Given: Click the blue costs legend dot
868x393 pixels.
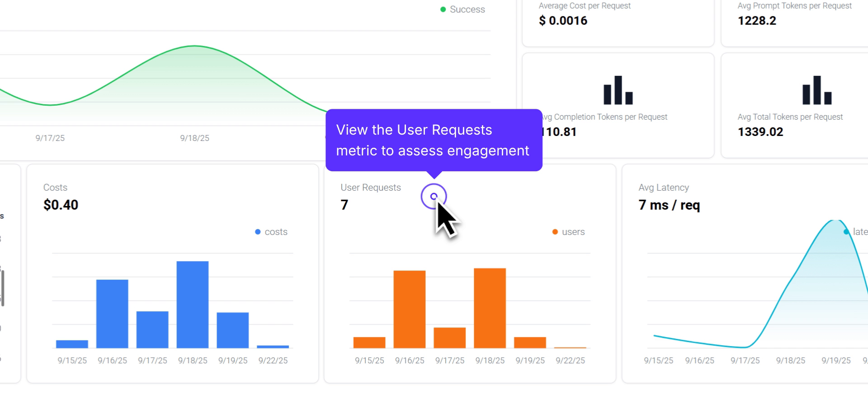Looking at the screenshot, I should (258, 232).
